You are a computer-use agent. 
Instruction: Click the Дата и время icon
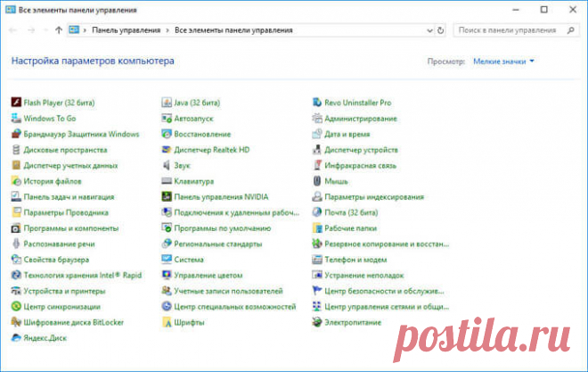coord(317,134)
